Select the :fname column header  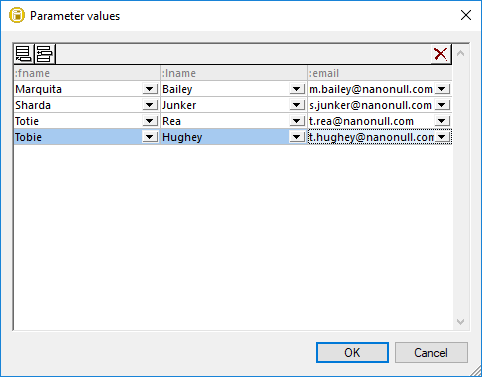coord(87,73)
